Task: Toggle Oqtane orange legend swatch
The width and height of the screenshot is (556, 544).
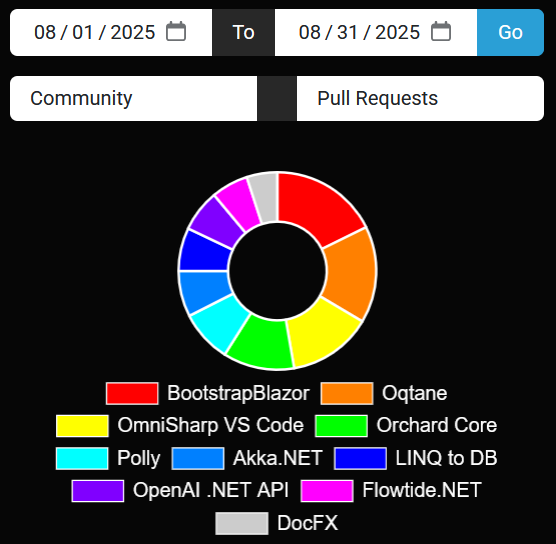Action: pos(347,393)
